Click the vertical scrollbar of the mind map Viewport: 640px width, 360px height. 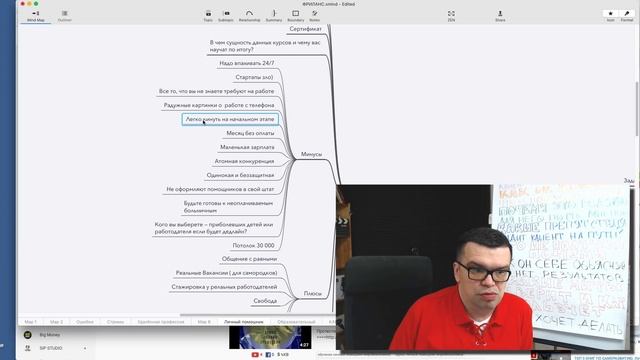click(637, 108)
